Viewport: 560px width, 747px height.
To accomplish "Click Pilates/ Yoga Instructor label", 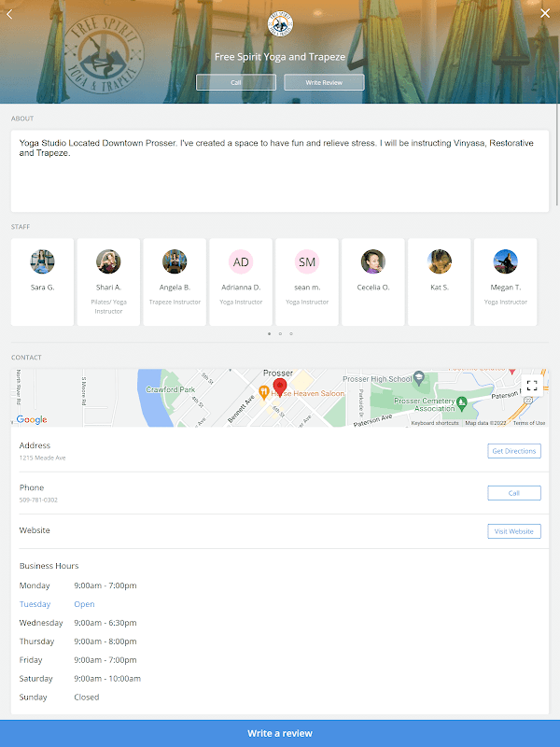I will point(108,306).
